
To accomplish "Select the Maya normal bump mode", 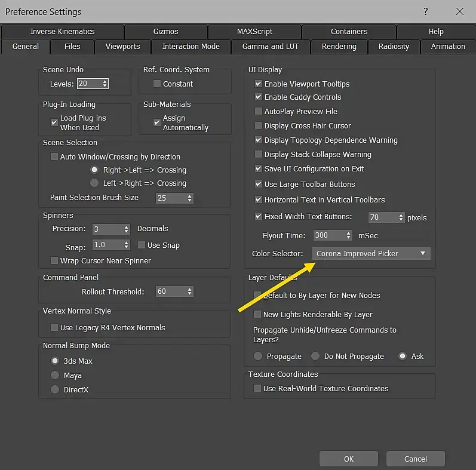I will pyautogui.click(x=55, y=376).
